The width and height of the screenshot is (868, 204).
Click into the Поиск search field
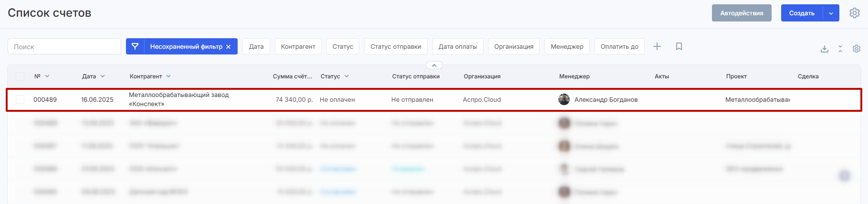point(64,46)
